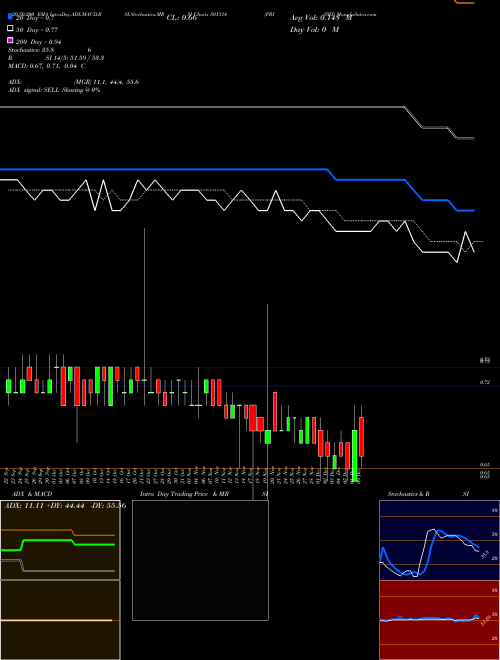
Task: Click the 'ADX signal: SELL' text line
Action: tap(54, 90)
